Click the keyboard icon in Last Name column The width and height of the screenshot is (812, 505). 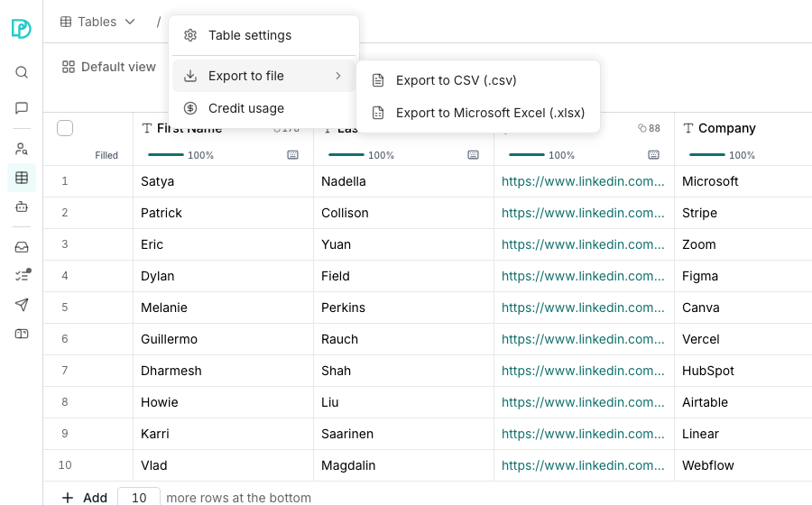tap(473, 155)
